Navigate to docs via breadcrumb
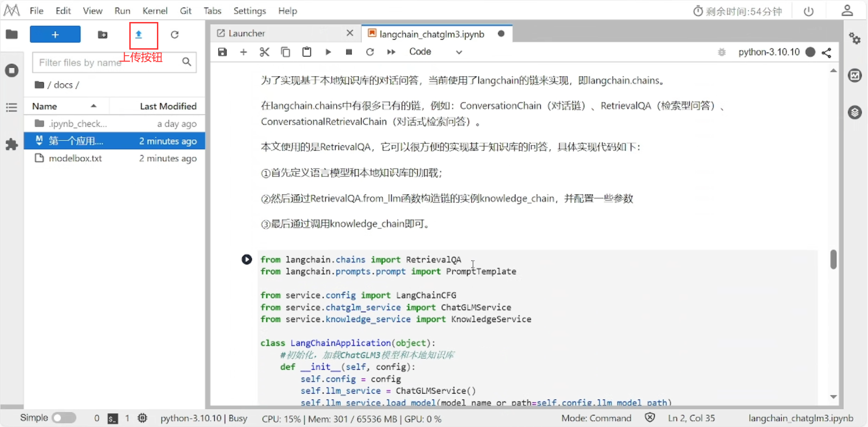The width and height of the screenshot is (868, 427). pos(64,85)
